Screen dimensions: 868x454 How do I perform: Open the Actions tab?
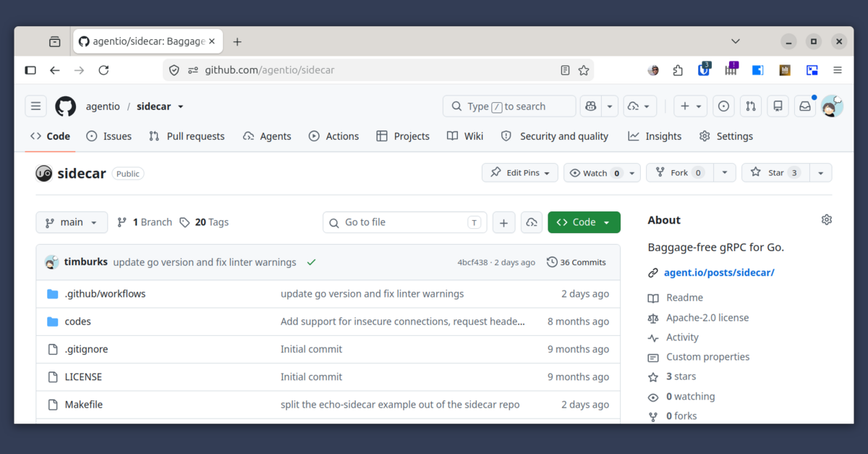coord(333,136)
